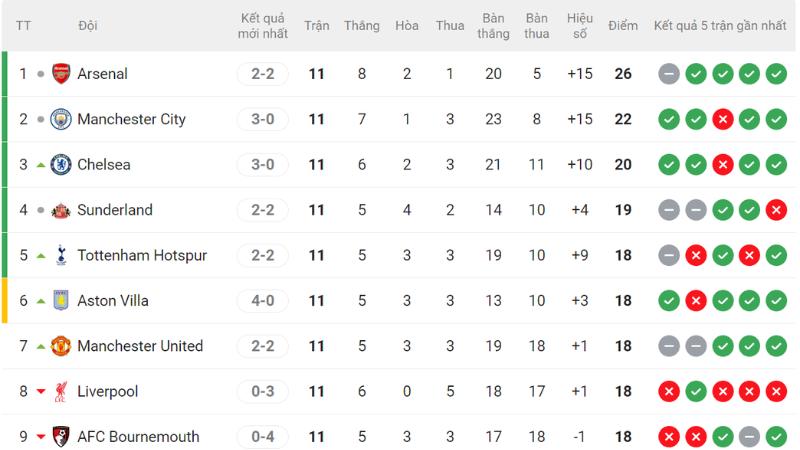Click the Aston Villa badge icon
Screen dimensions: 800x450
point(61,300)
